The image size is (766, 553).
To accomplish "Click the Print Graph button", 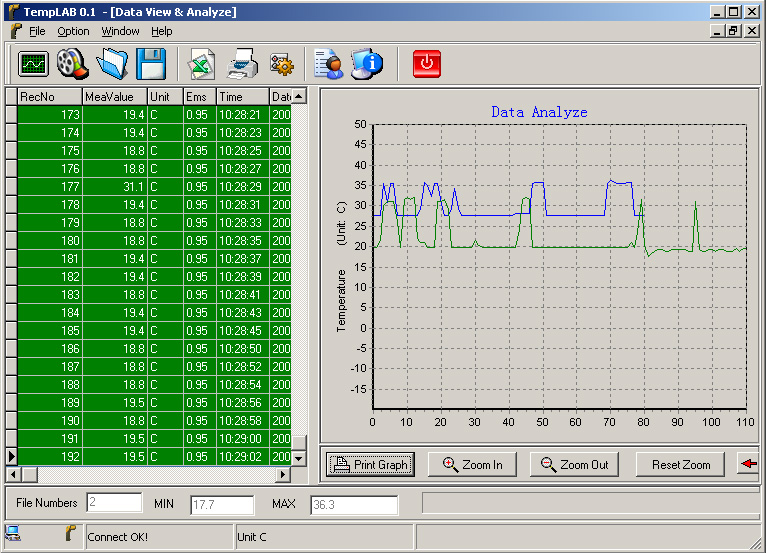I will [x=370, y=465].
